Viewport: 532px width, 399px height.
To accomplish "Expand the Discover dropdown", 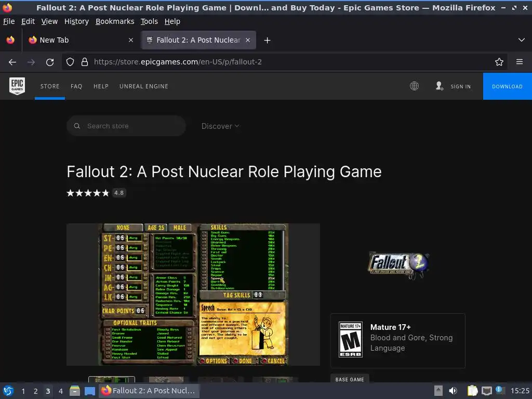I will tap(220, 126).
